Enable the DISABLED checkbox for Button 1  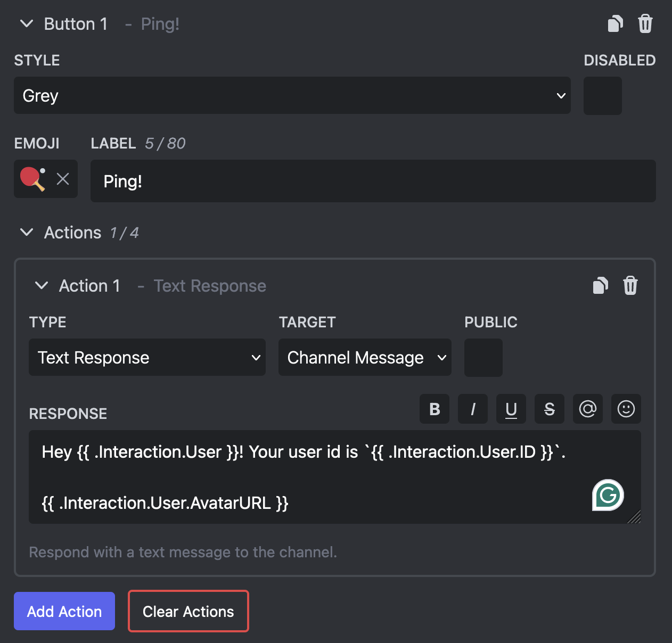point(602,96)
